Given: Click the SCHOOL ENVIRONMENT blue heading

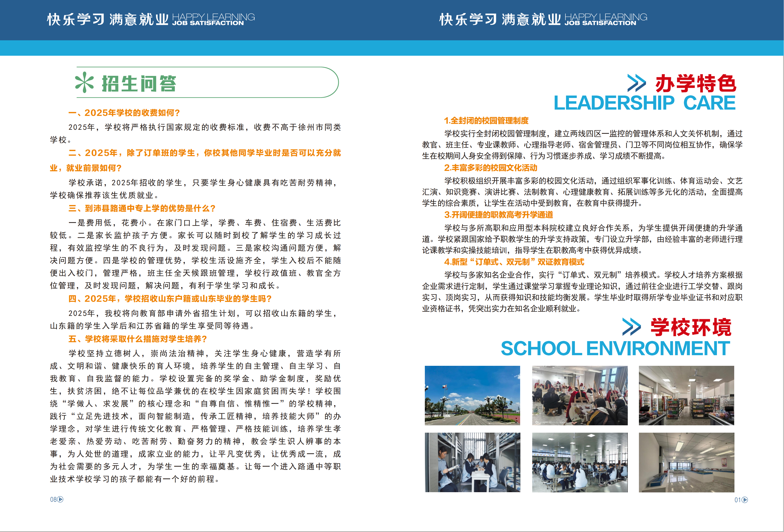Looking at the screenshot, I should (615, 348).
